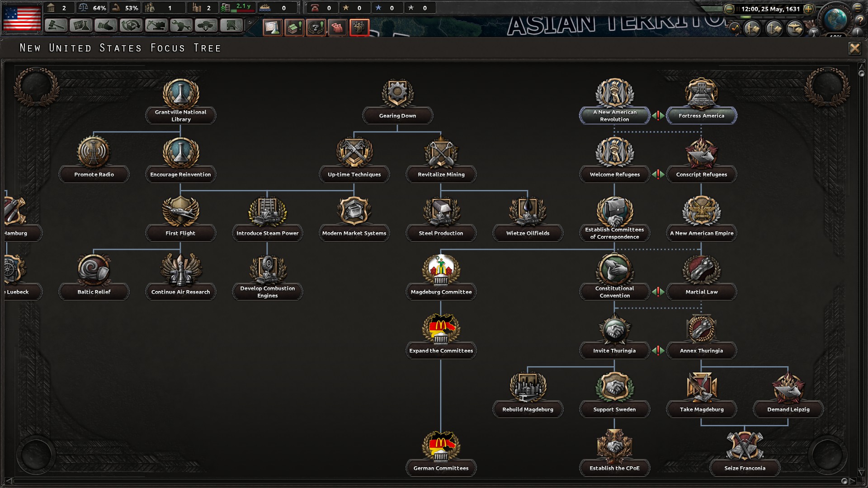Click Establish Committees of Correspondence label
This screenshot has width=868, height=488.
coord(614,233)
